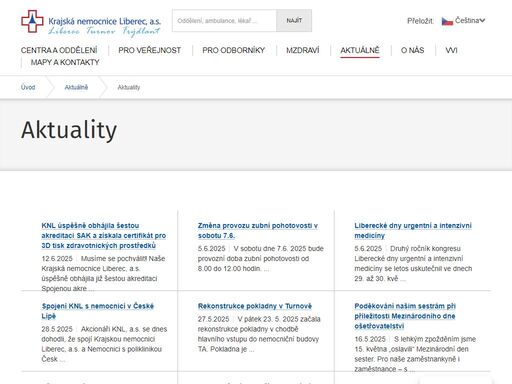The image size is (512, 384).
Task: Click the Aktuality page heading
Action: point(69,130)
